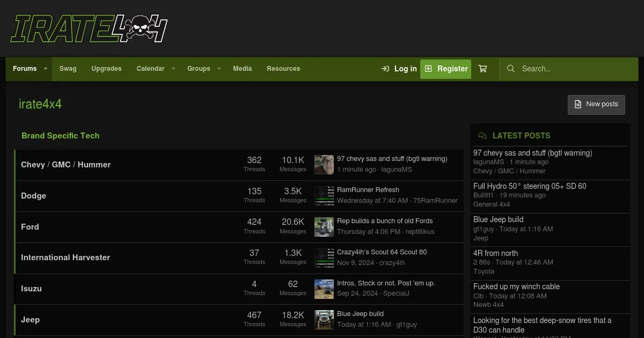Click gt1guy username in Jeep row
The width and height of the screenshot is (644, 338).
(x=406, y=325)
